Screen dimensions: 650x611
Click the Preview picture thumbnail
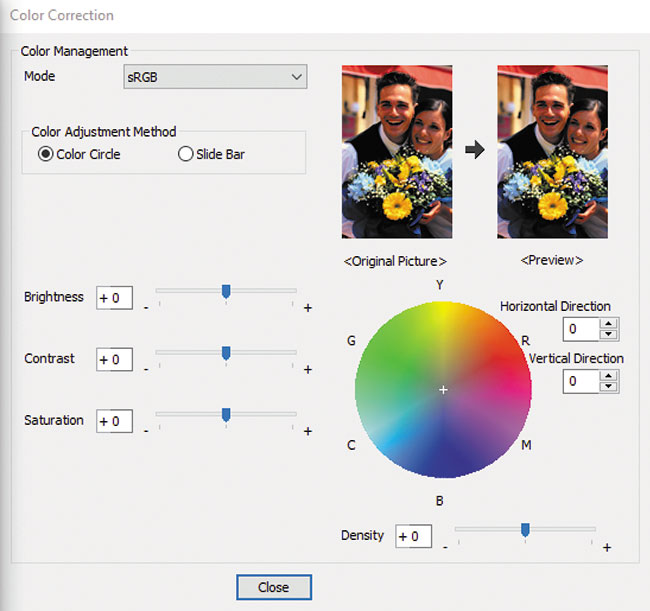point(552,152)
